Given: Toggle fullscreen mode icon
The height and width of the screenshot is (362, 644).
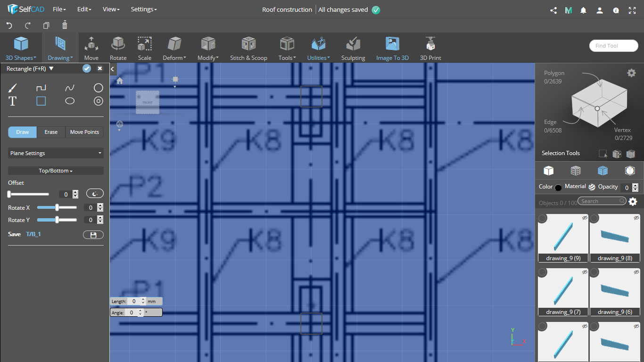Looking at the screenshot, I should 632,10.
